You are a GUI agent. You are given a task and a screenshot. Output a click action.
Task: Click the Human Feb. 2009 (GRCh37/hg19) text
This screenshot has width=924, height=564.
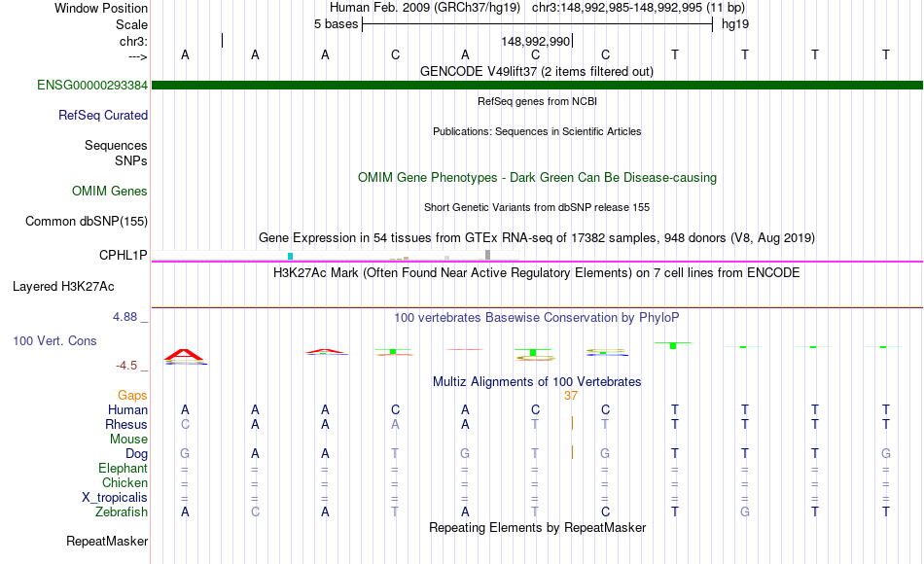click(x=425, y=8)
